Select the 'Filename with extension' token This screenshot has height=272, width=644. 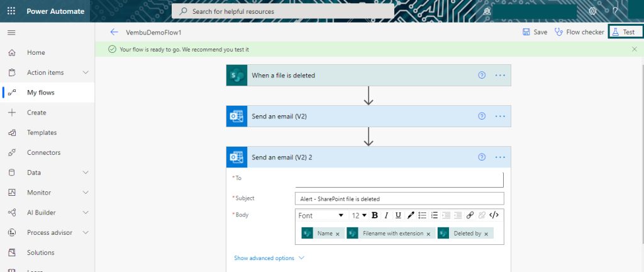(x=392, y=234)
